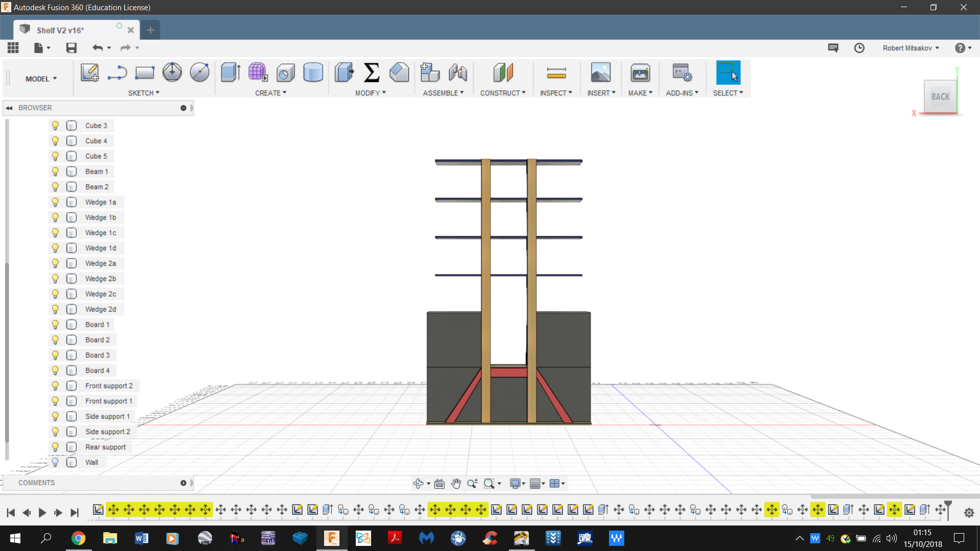Hide the Rear support body

(x=55, y=447)
